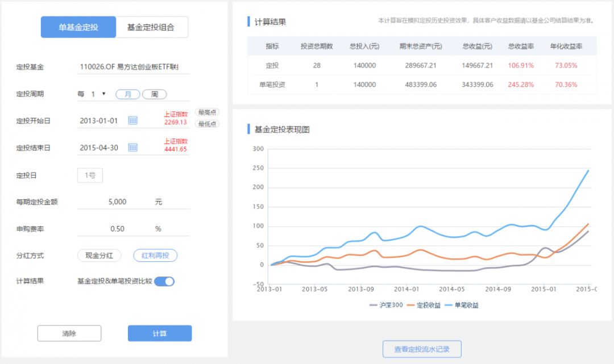Screen dimensions: 614x364
Task: Click the 106.91% total return value
Action: (x=521, y=65)
